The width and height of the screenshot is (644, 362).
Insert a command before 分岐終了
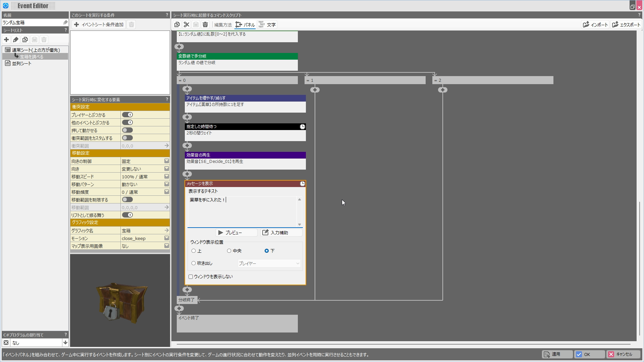click(187, 290)
